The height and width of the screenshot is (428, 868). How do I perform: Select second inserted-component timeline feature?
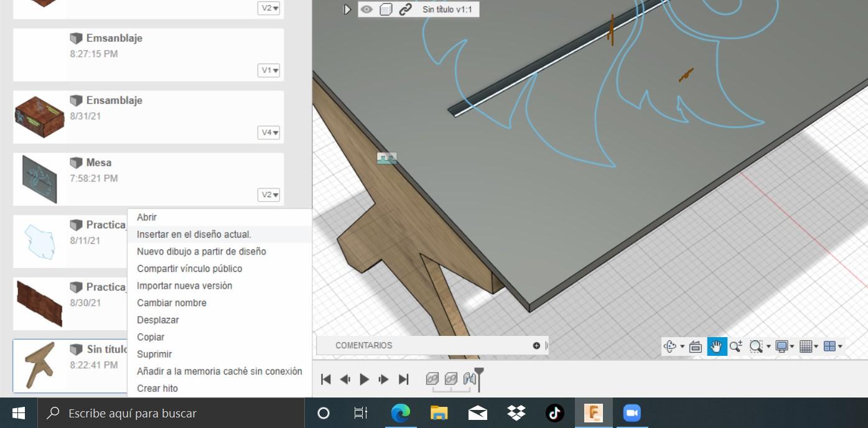pos(452,379)
